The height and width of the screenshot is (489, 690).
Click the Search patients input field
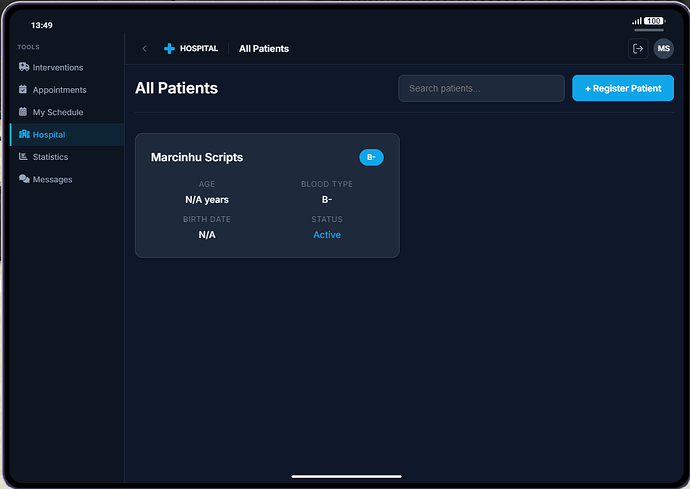(481, 88)
